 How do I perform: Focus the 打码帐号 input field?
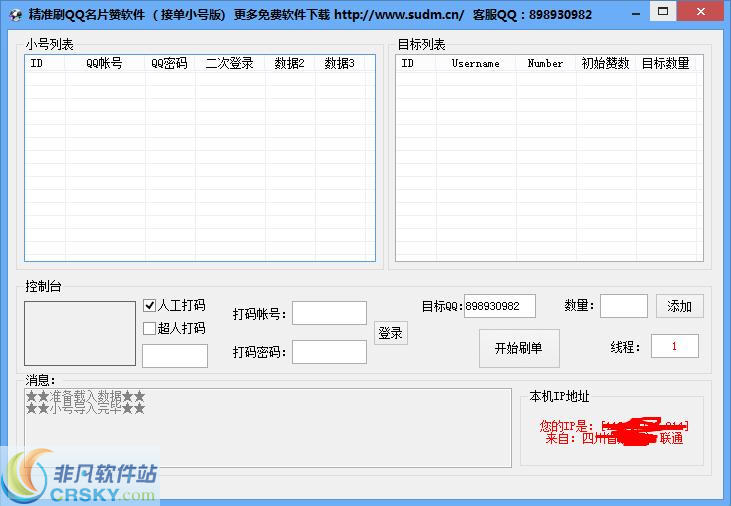pos(329,313)
